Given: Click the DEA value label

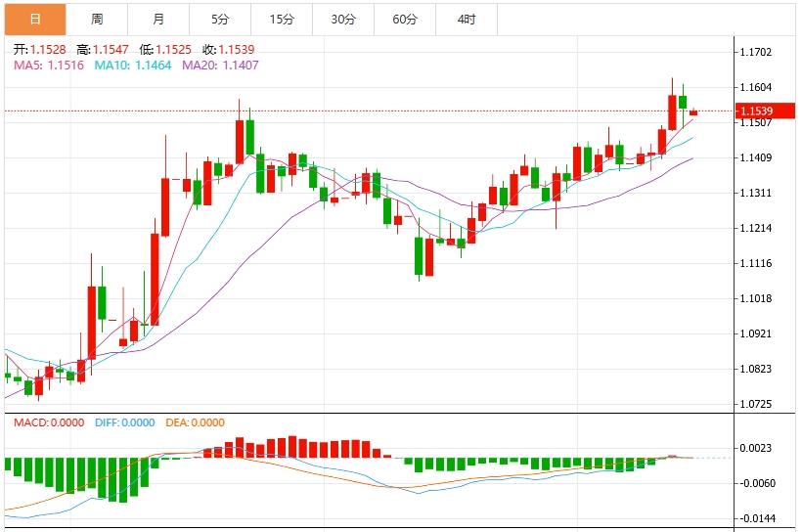Looking at the screenshot, I should [x=196, y=422].
